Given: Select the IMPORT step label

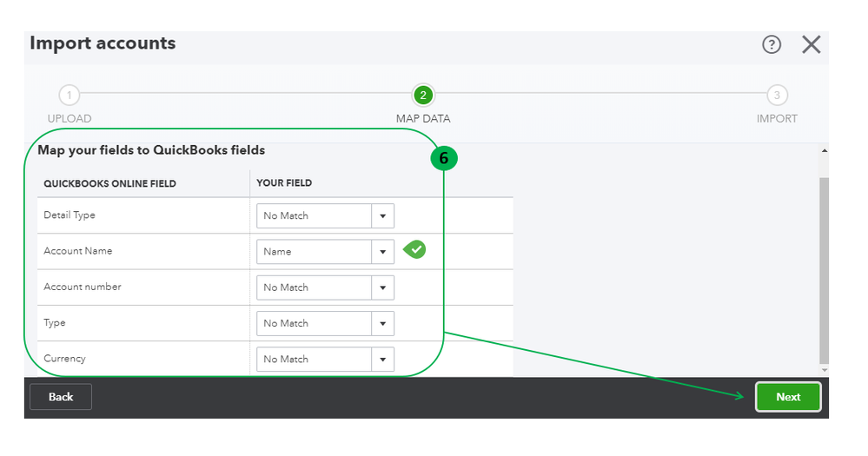Looking at the screenshot, I should pos(777,119).
